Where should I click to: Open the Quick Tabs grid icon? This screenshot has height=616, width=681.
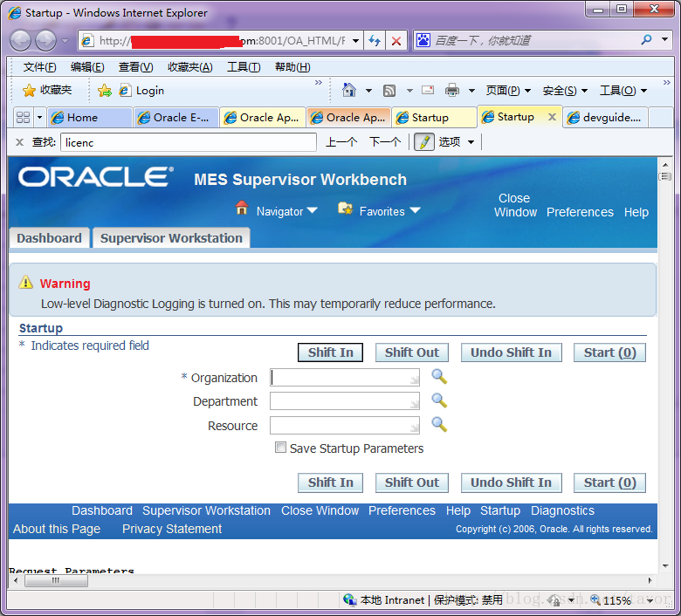(x=23, y=117)
